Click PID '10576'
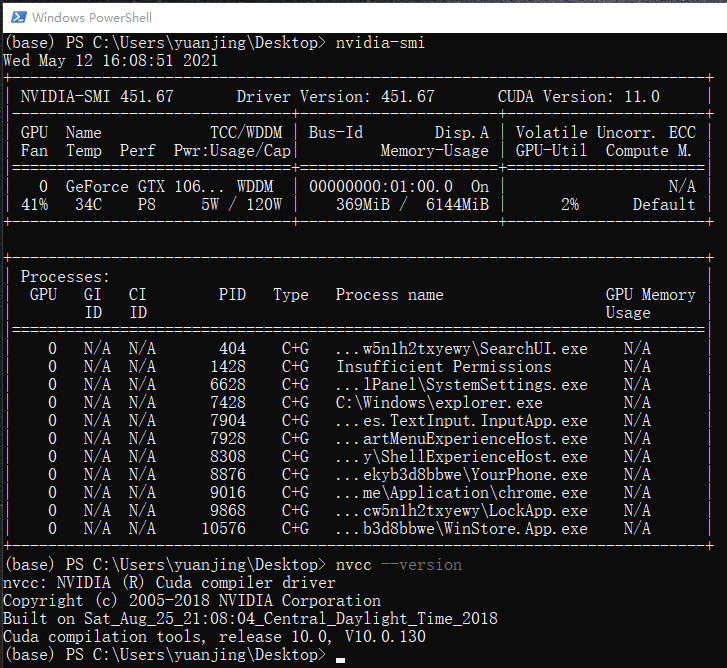The image size is (727, 668). 223,529
